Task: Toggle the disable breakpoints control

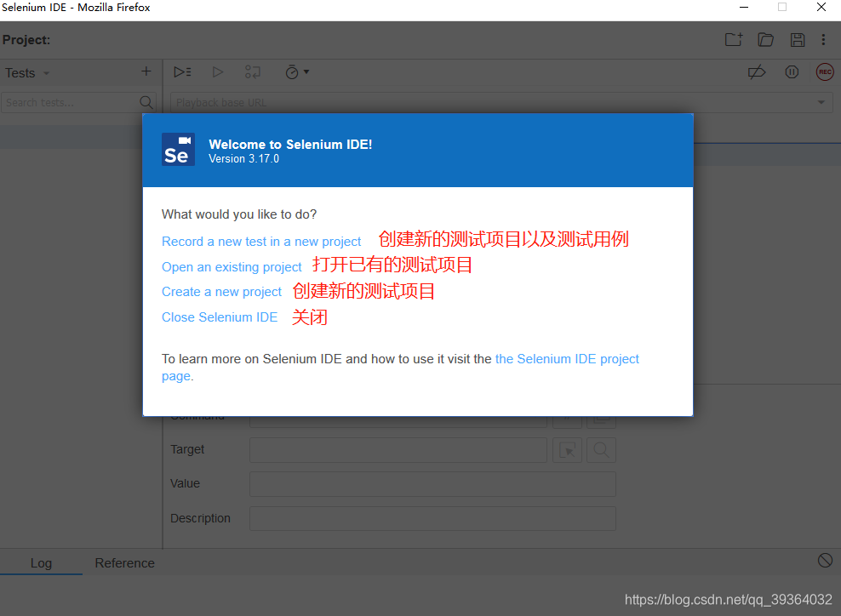Action: [x=757, y=71]
